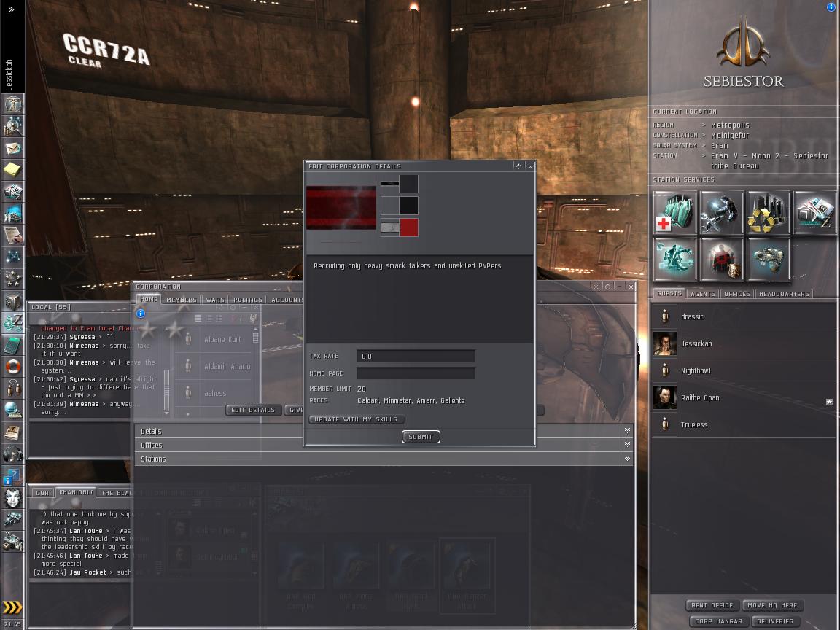The width and height of the screenshot is (840, 630).
Task: Switch to the Wars tab
Action: (x=215, y=300)
